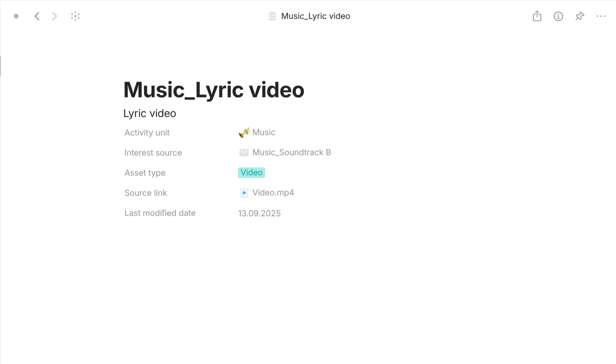
Task: Select the teal Video tag
Action: click(251, 172)
